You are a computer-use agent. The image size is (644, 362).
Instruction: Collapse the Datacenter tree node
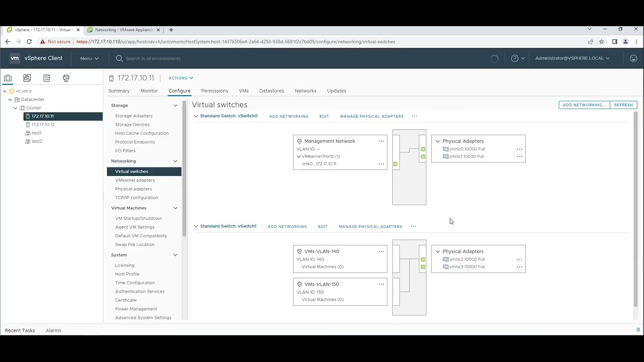(x=10, y=100)
